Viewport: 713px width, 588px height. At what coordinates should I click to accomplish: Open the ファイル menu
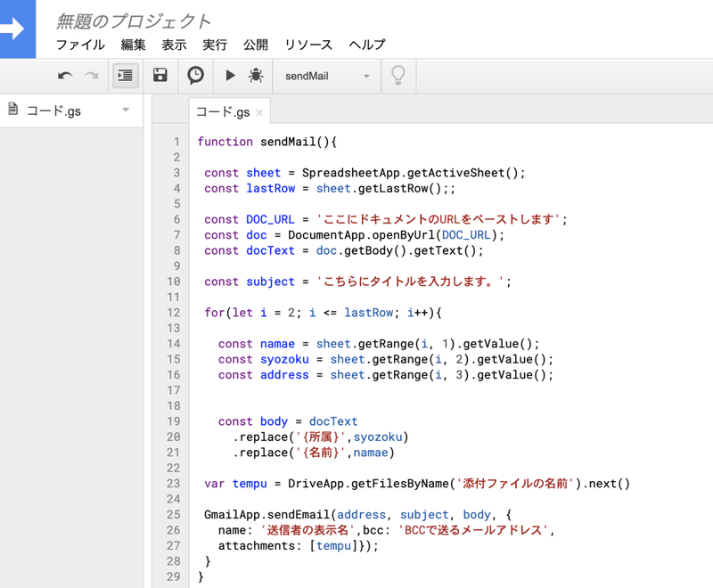pyautogui.click(x=80, y=45)
